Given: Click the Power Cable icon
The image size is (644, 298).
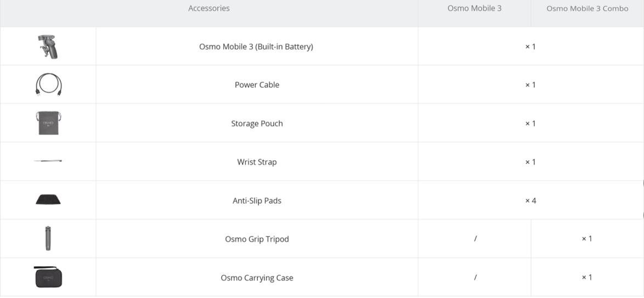Looking at the screenshot, I should click(48, 85).
